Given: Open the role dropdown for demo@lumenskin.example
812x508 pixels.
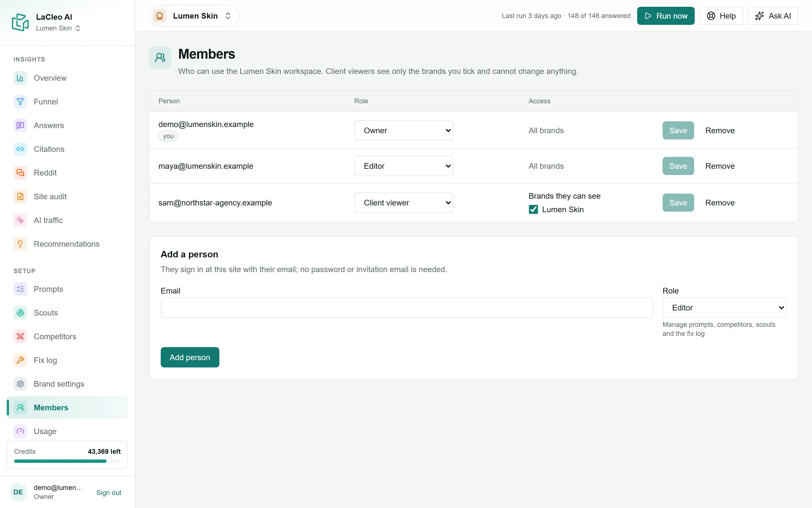Looking at the screenshot, I should [403, 130].
